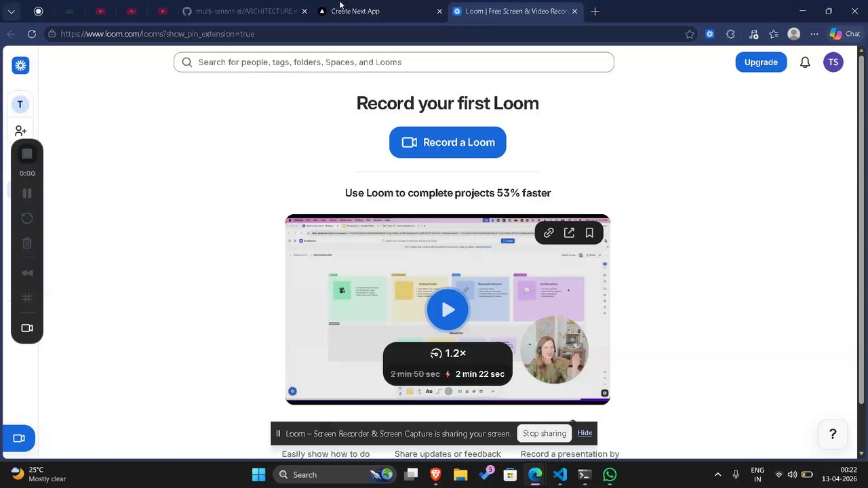This screenshot has width=868, height=488.
Task: Add page to favorites with star icon
Action: (690, 34)
